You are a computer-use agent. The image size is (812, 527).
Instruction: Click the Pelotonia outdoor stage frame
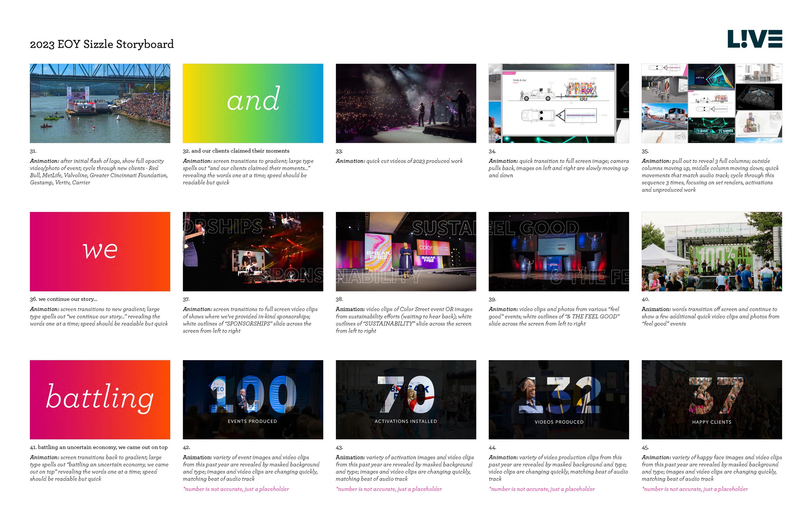[711, 251]
